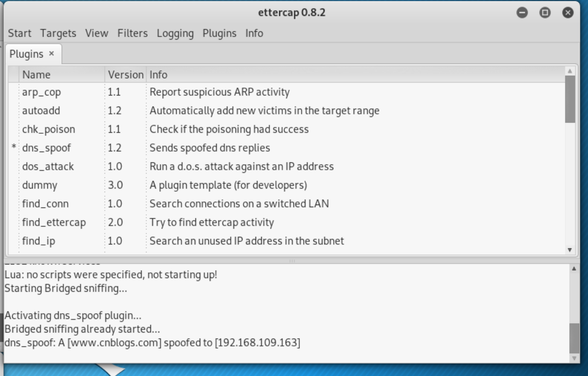
Task: Click 'Try to find ettercap activity' text
Action: [x=211, y=222]
